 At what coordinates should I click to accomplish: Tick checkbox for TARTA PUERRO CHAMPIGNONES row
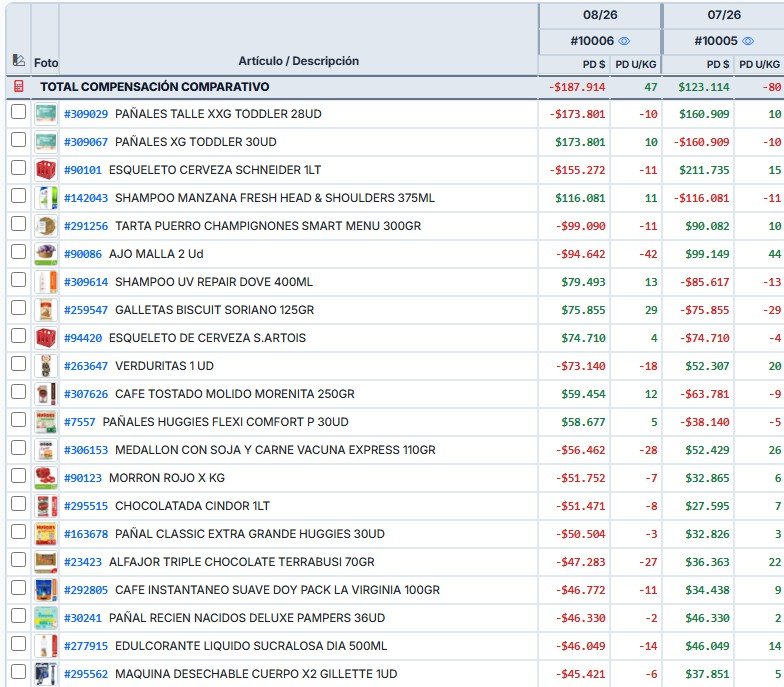click(18, 224)
